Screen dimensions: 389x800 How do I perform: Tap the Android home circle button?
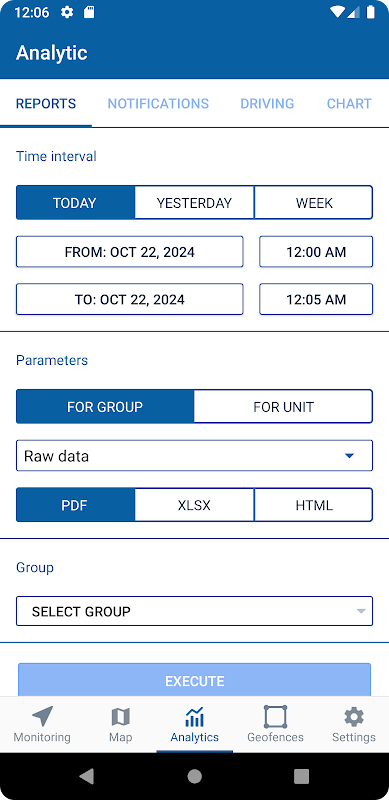pyautogui.click(x=194, y=776)
